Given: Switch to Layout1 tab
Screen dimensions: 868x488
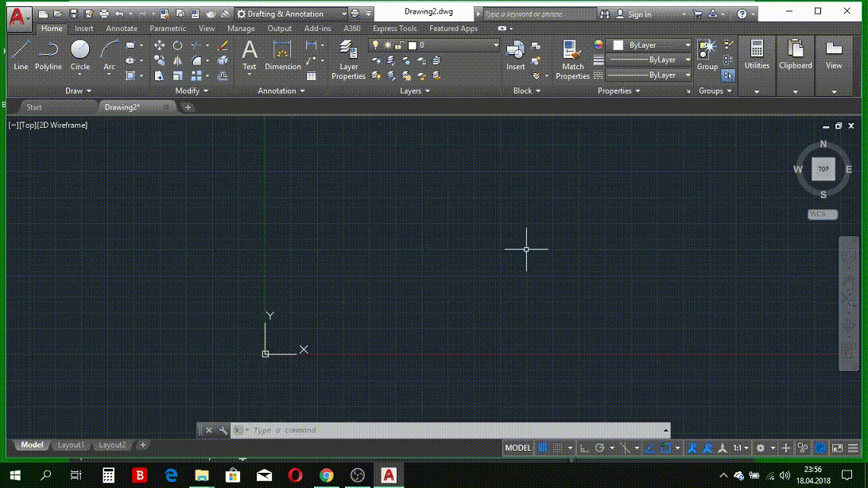Looking at the screenshot, I should [x=71, y=445].
